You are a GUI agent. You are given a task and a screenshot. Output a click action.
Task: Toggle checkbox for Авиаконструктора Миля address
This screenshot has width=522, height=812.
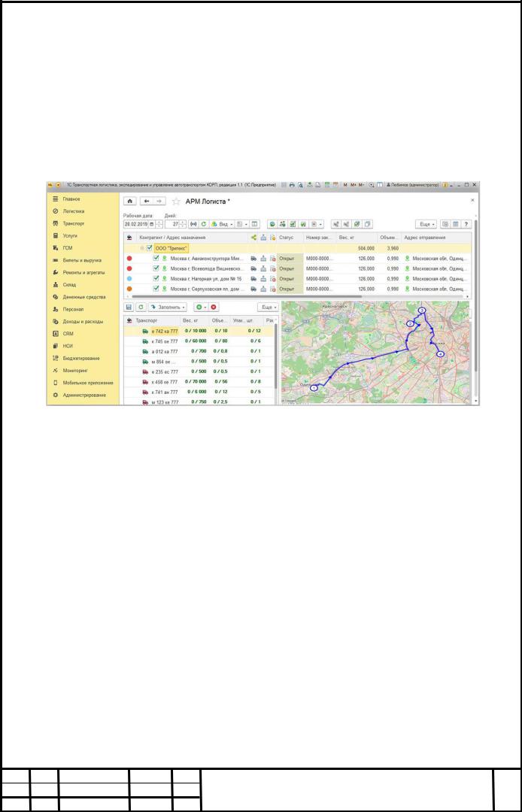tap(156, 258)
